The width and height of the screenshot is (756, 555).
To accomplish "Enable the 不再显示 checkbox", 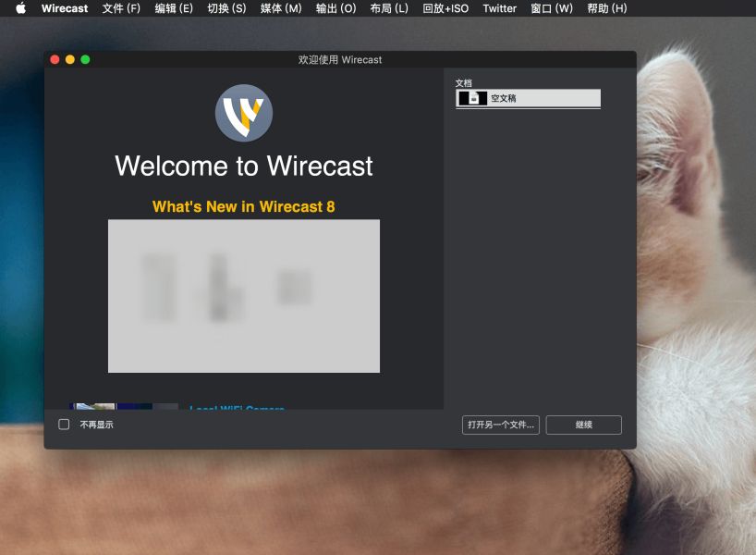I will [64, 425].
